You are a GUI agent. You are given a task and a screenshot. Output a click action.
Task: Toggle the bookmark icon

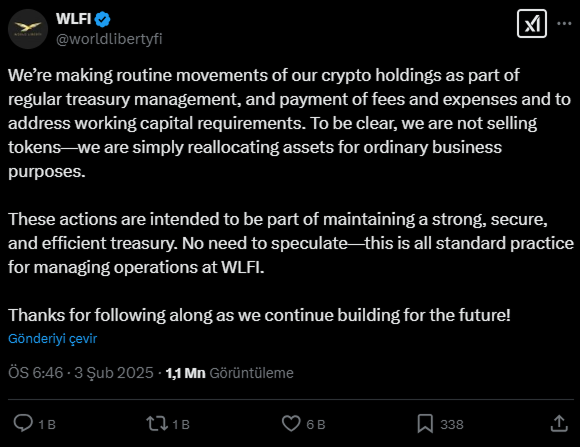425,424
